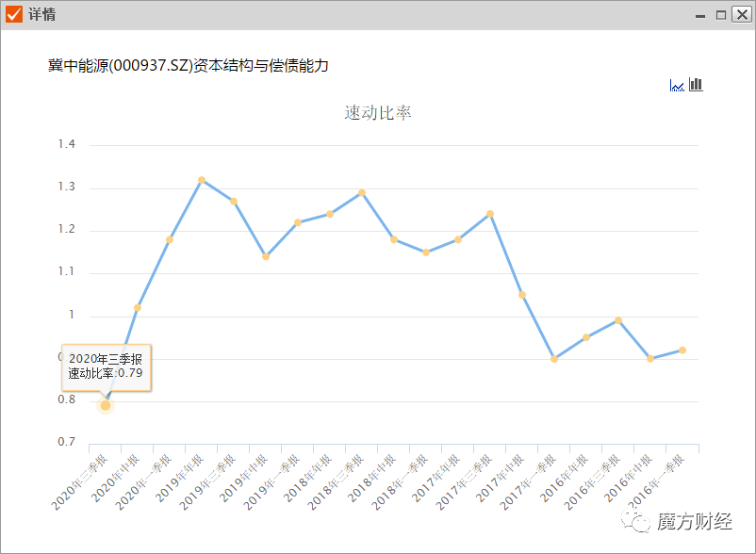Select the 2019年三季报 data point
The image size is (756, 554).
click(234, 202)
